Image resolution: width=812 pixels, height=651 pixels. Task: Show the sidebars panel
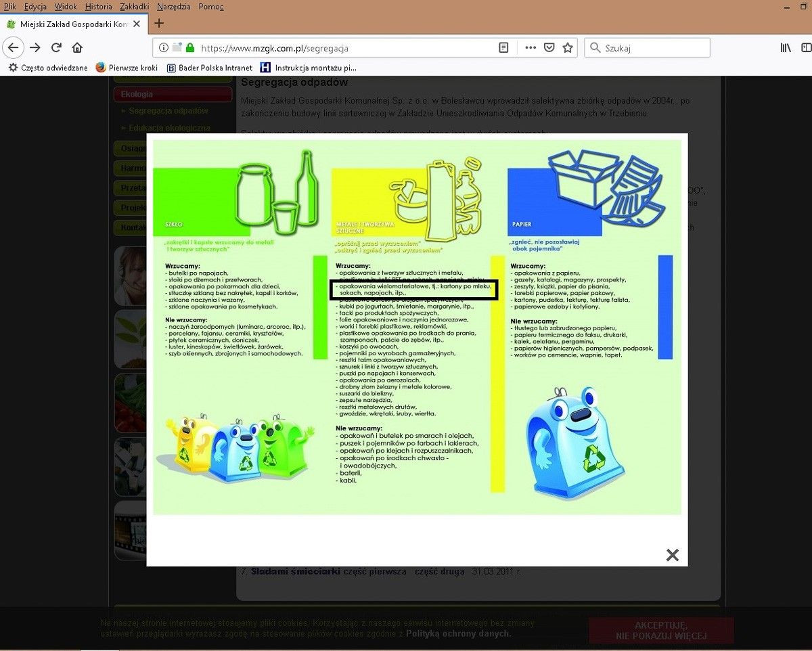[x=806, y=48]
